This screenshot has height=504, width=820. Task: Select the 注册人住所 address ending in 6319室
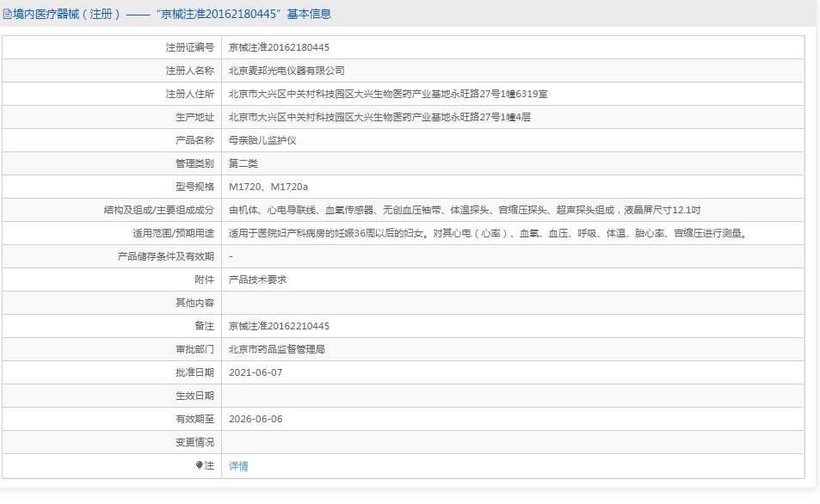(x=388, y=94)
